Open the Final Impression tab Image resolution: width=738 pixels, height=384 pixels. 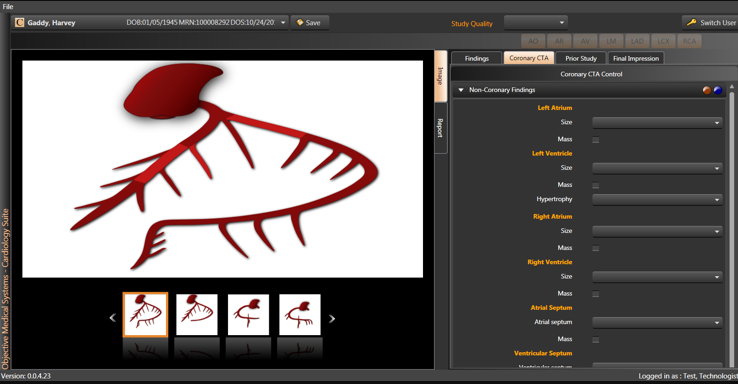(x=636, y=58)
